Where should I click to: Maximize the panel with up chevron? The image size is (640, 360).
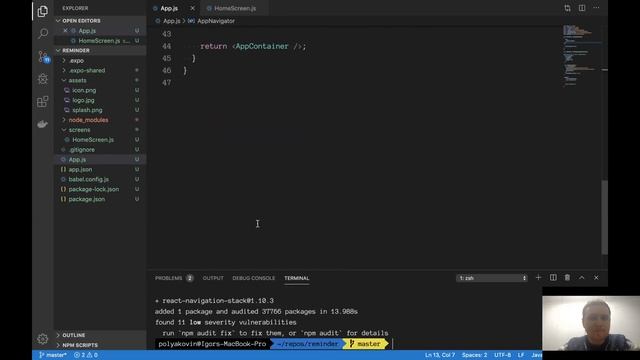tap(582, 278)
